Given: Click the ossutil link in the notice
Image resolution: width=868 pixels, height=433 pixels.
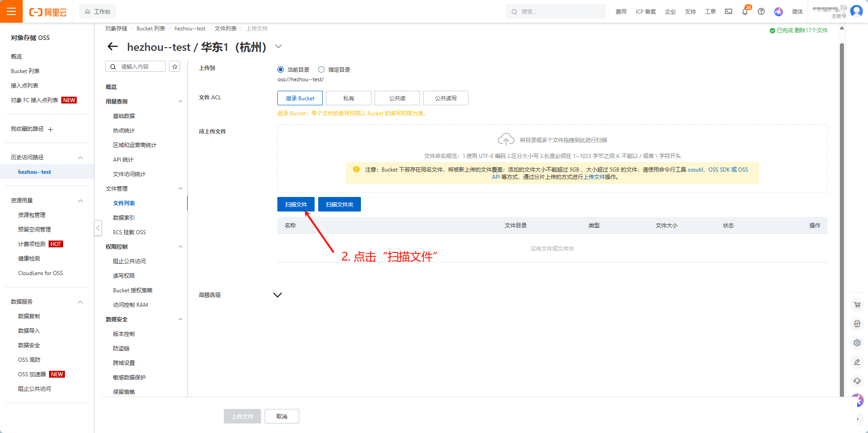Looking at the screenshot, I should coord(695,170).
